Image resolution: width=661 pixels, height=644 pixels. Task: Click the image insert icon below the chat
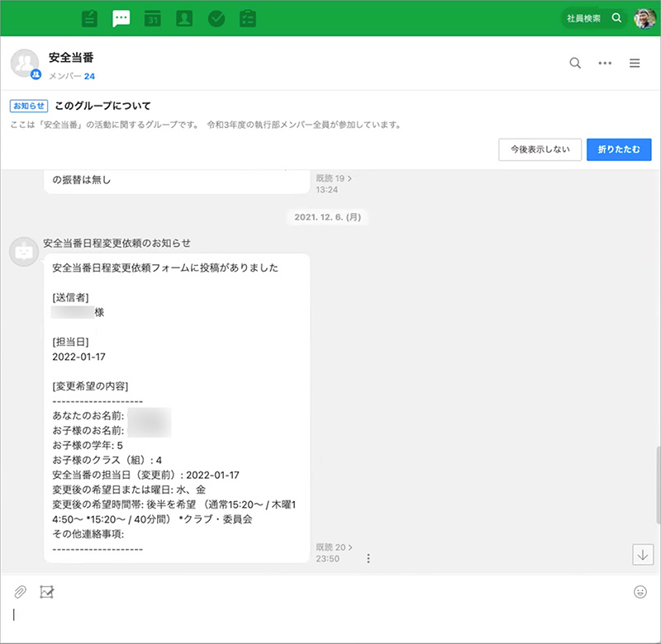click(46, 591)
